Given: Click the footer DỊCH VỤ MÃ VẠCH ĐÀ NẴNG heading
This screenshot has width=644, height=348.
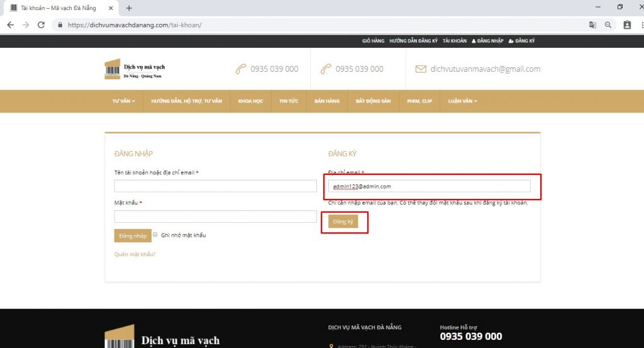Looking at the screenshot, I should coord(365,327).
